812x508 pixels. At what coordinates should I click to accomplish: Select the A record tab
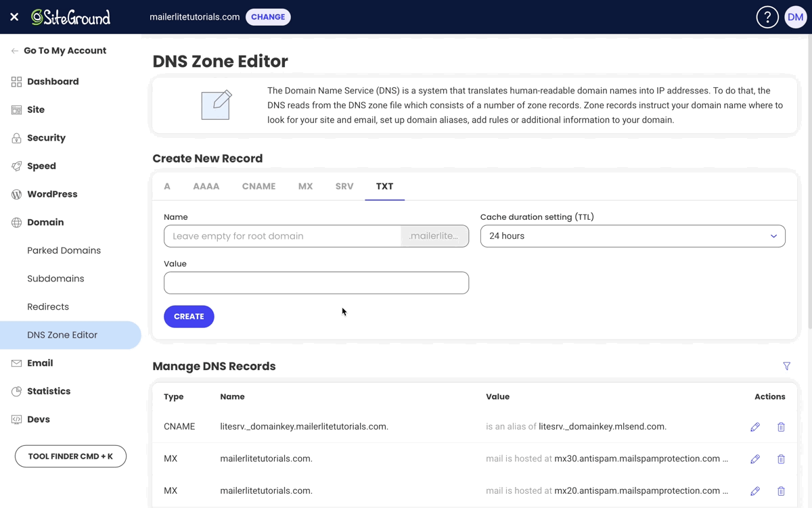167,186
